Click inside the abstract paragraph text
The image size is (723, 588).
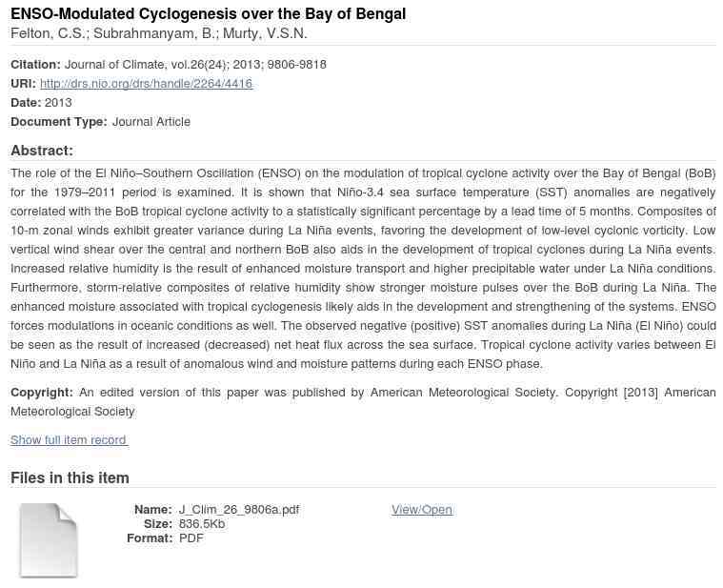click(x=362, y=269)
